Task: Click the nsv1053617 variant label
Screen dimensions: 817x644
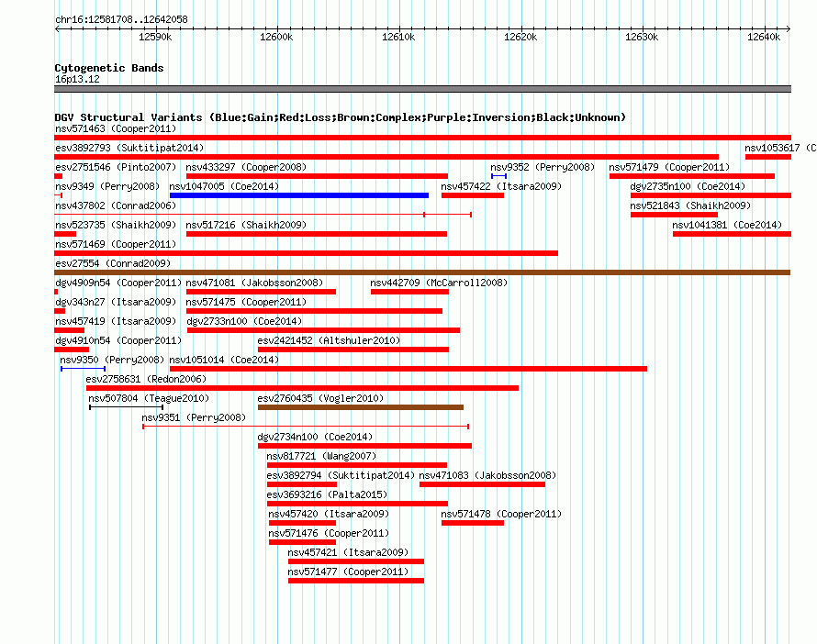Action: click(780, 148)
